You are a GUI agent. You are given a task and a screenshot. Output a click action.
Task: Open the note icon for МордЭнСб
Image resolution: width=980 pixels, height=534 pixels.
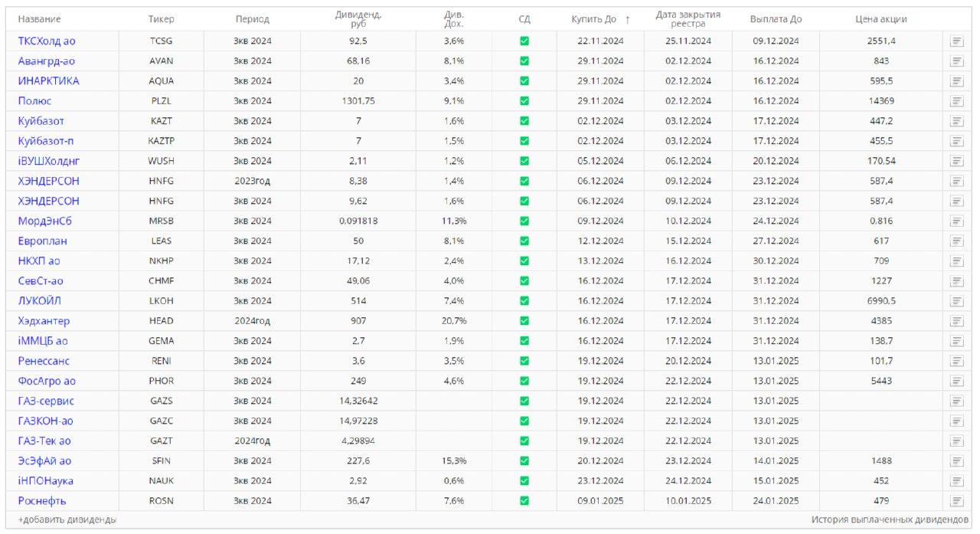pyautogui.click(x=956, y=221)
